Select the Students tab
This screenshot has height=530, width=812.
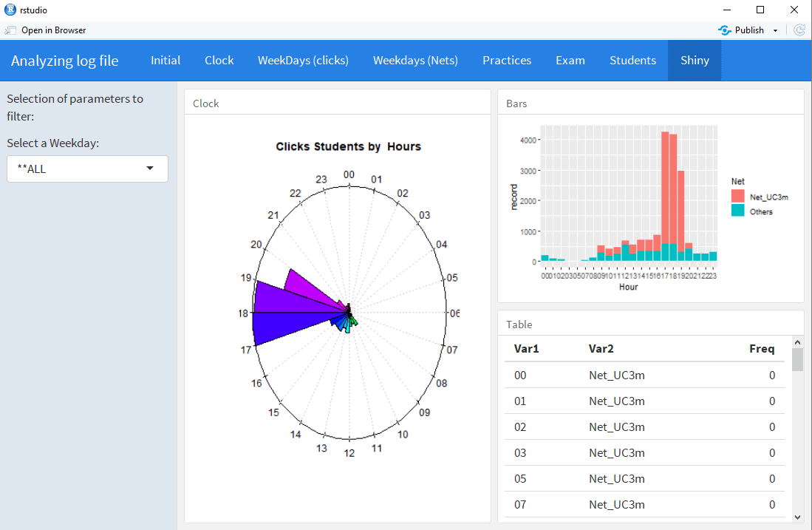tap(632, 60)
